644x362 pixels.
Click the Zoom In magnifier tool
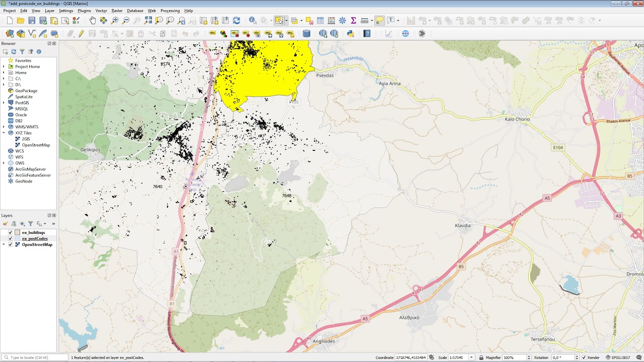pos(115,21)
